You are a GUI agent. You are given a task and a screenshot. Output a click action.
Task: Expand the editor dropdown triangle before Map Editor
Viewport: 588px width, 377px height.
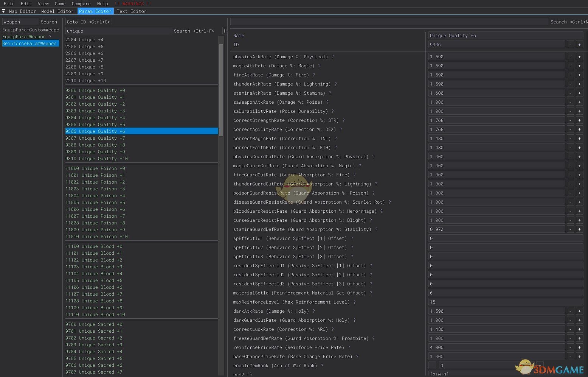3,11
